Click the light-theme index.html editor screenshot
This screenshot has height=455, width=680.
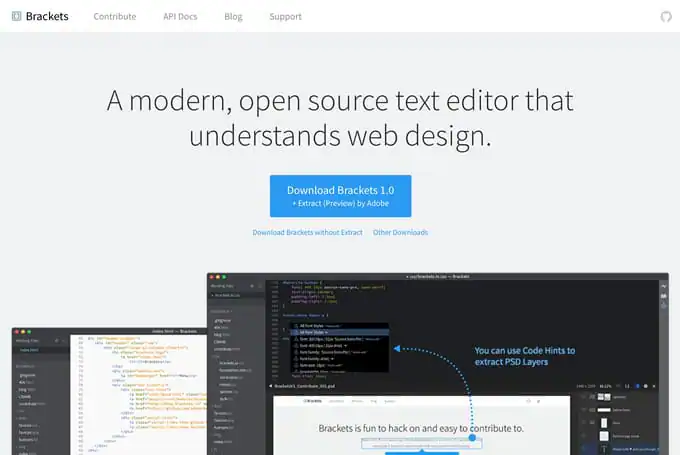point(109,391)
